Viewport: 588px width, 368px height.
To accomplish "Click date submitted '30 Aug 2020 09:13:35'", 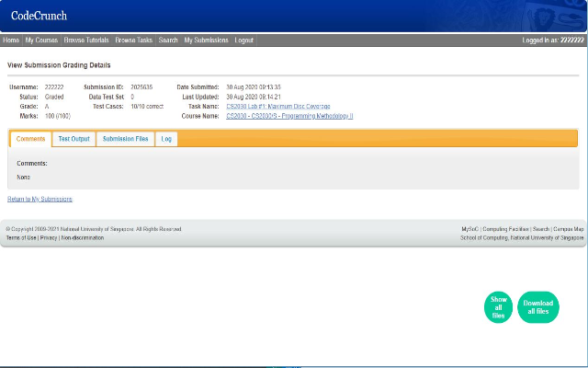I will 254,87.
